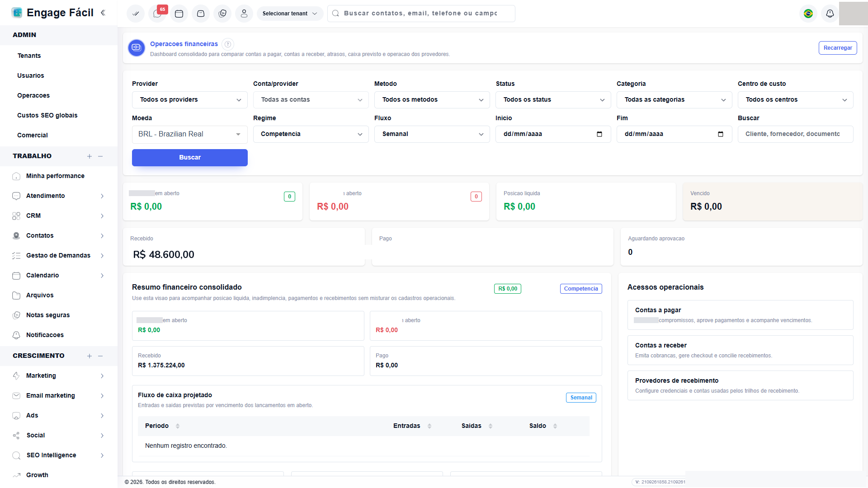The height and width of the screenshot is (488, 868).
Task: Open the Selecionar tenant dropdown
Action: pos(290,14)
